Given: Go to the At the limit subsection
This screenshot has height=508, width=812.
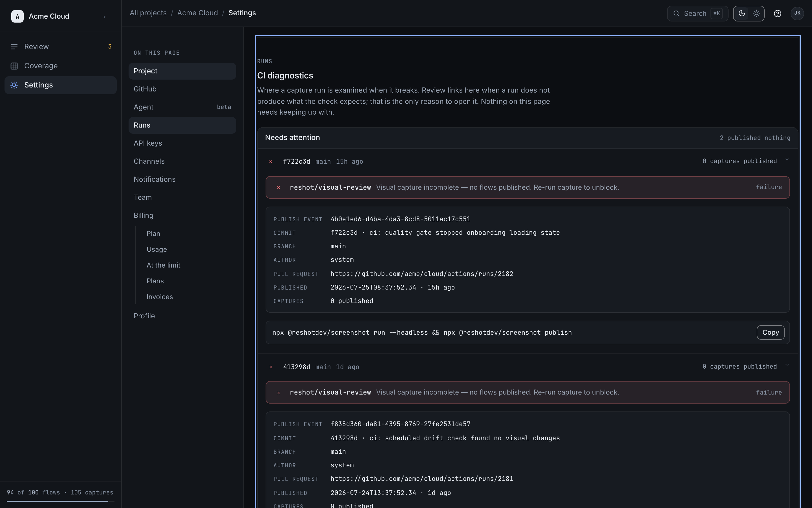Looking at the screenshot, I should point(164,265).
